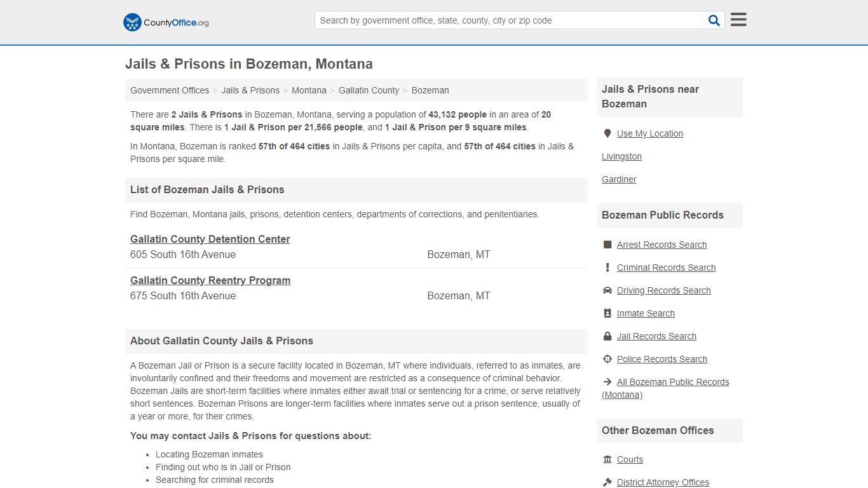Open Arrest Records Search link
The height and width of the screenshot is (488, 868).
(661, 245)
